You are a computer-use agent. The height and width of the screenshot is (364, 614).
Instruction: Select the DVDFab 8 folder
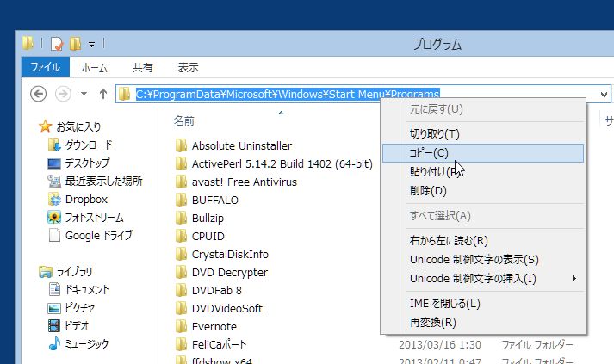216,290
